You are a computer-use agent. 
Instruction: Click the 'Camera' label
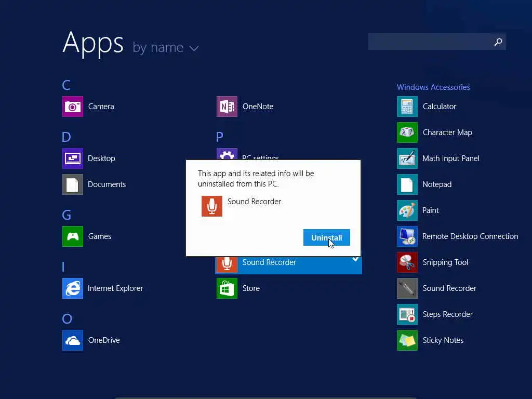pos(101,107)
